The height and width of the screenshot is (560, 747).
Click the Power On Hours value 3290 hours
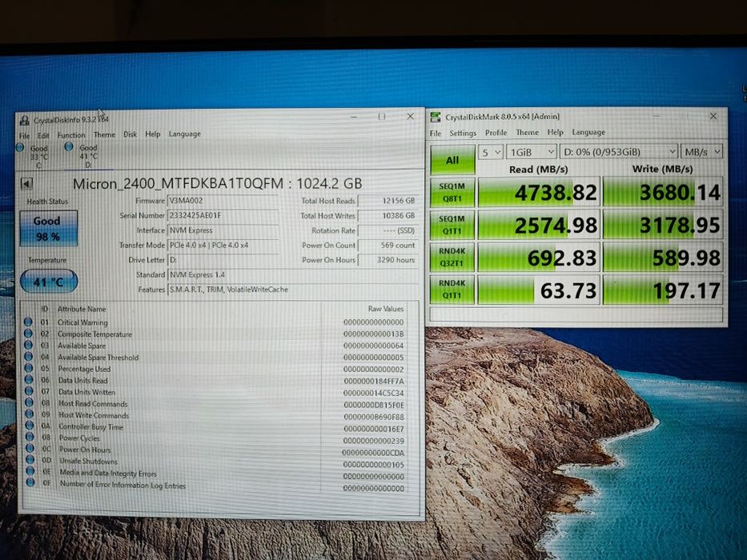click(x=388, y=259)
